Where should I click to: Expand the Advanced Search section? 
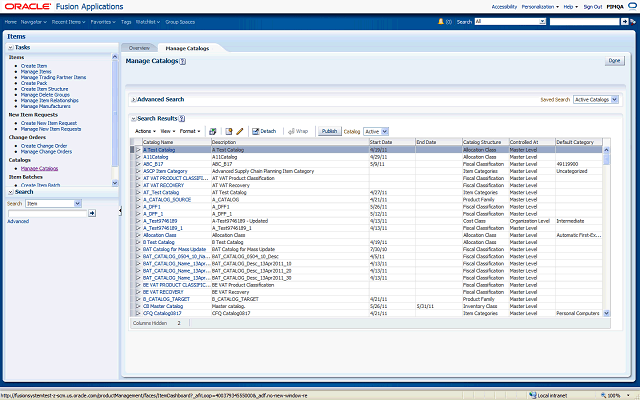[133, 100]
